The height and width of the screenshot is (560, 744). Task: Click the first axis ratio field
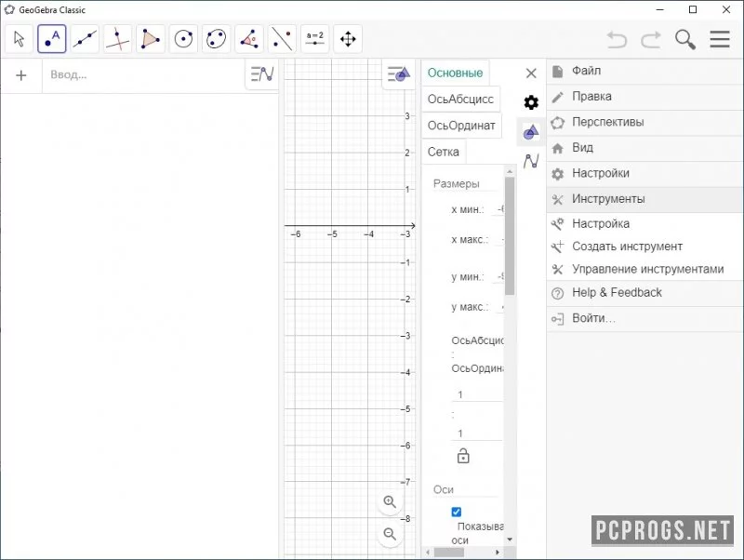[x=477, y=394]
